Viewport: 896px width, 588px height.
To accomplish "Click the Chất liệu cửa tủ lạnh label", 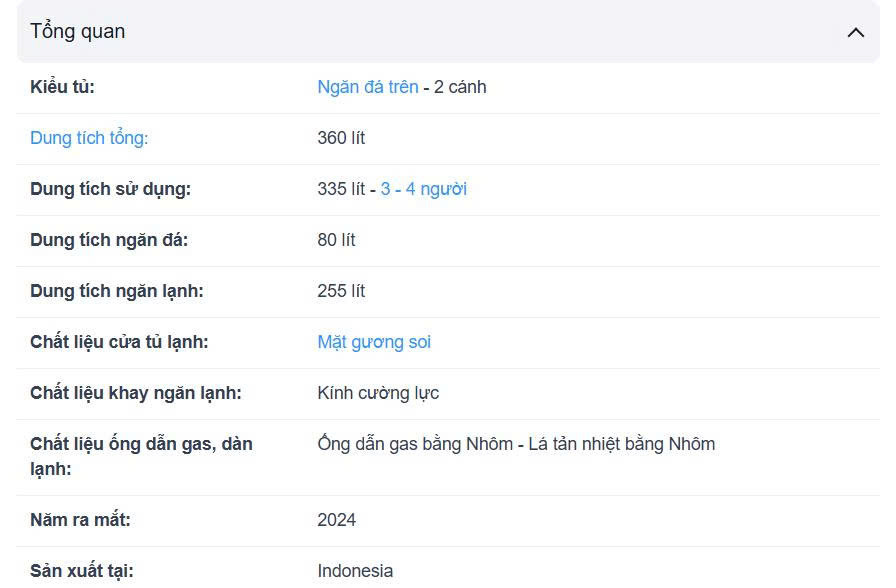I will pos(119,342).
